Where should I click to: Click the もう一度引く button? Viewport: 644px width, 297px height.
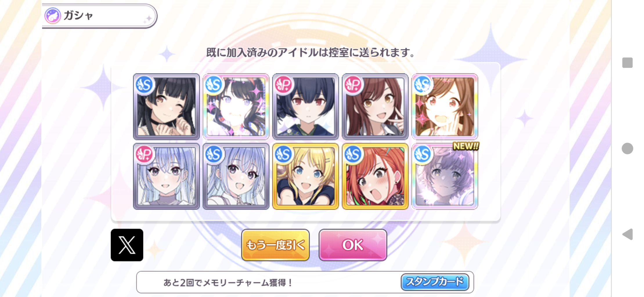click(x=275, y=245)
